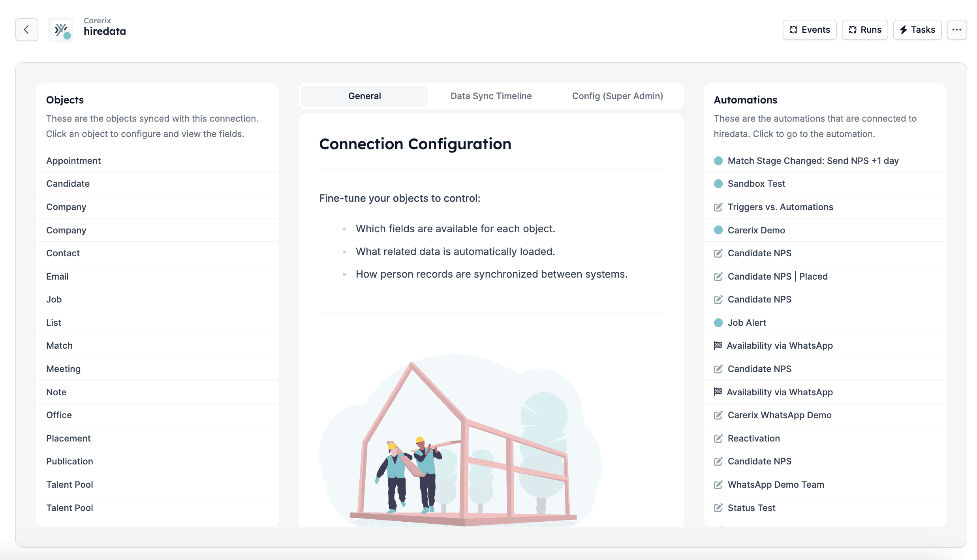
Task: Click the teal status dot beside Job Alert
Action: 718,323
